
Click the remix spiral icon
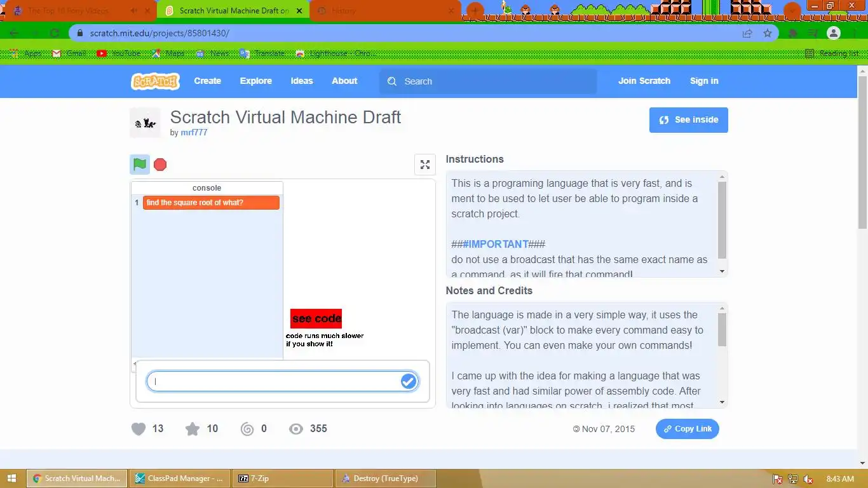(247, 429)
